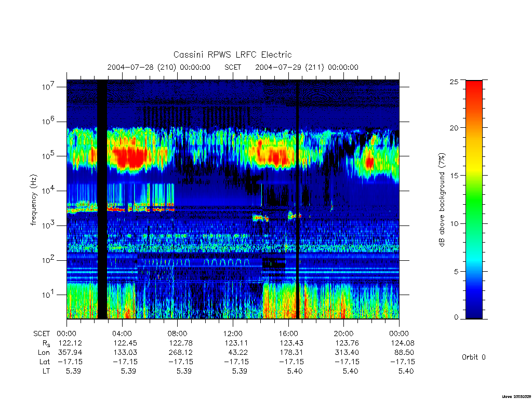
Task: Click Lon value "268.12"
Action: 181,352
